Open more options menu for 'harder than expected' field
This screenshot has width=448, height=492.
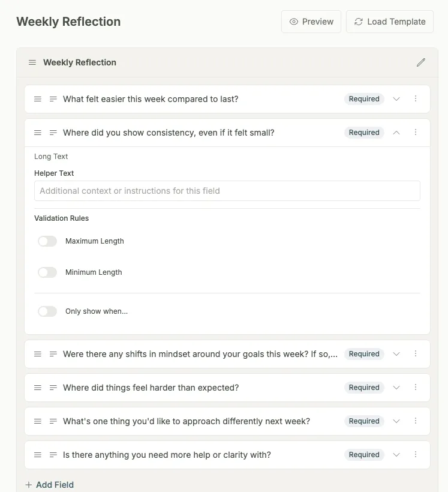(416, 388)
